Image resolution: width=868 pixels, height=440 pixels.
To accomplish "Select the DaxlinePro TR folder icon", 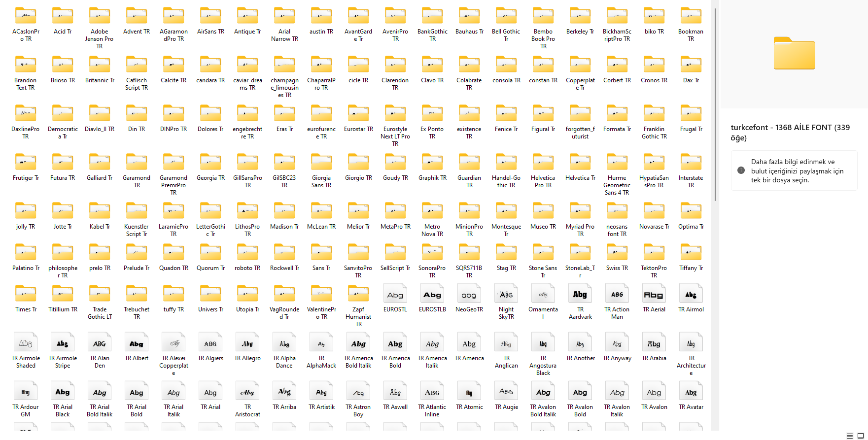I will point(26,113).
